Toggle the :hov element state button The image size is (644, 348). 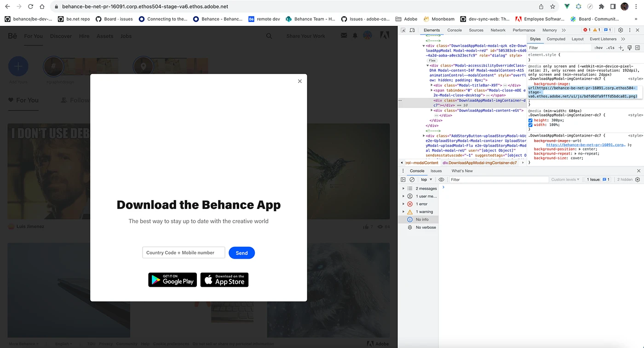tap(598, 48)
